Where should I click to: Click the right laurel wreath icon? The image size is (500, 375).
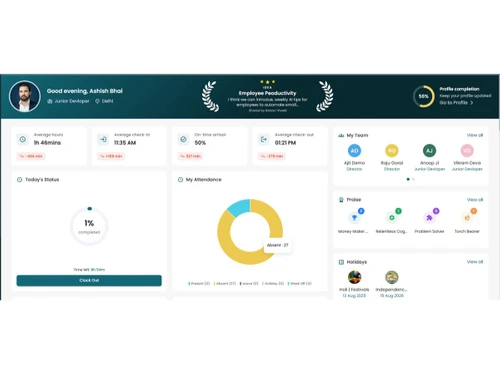(x=324, y=96)
